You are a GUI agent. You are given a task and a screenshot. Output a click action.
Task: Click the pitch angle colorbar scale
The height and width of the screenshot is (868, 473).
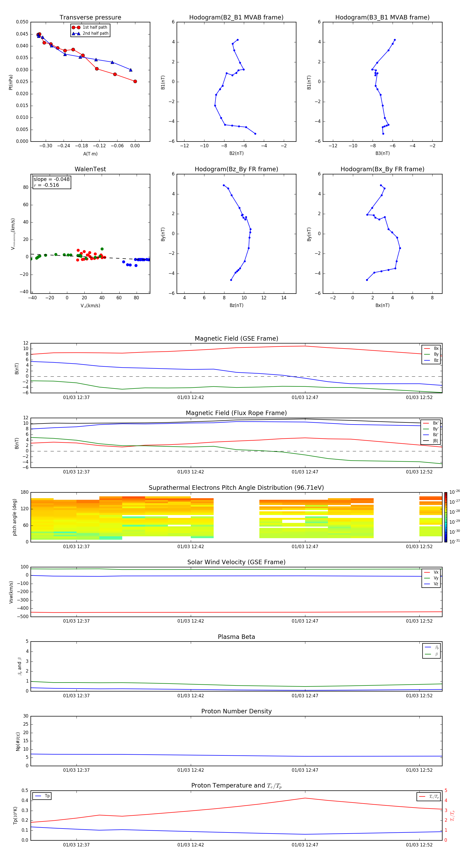pos(446,517)
